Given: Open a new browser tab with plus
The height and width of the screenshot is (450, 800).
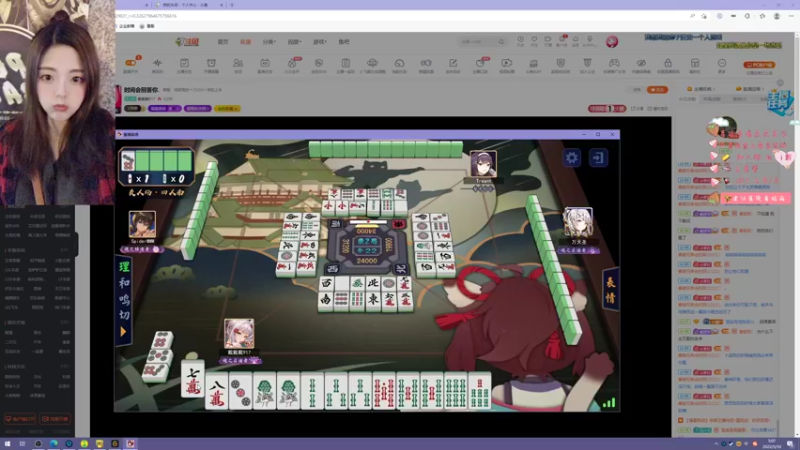Looking at the screenshot, I should tap(232, 5).
